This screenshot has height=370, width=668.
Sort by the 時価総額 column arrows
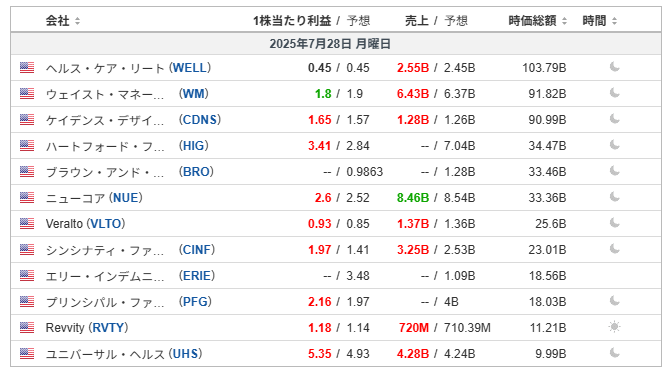(x=564, y=21)
